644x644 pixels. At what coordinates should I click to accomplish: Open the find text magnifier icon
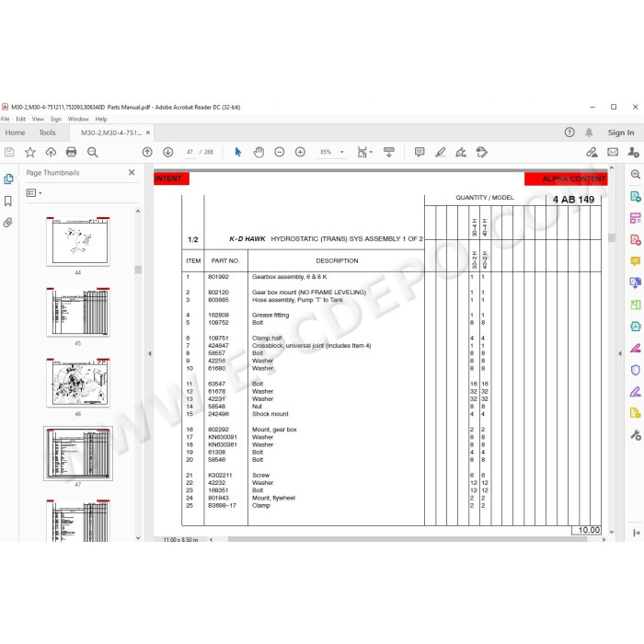pos(93,153)
